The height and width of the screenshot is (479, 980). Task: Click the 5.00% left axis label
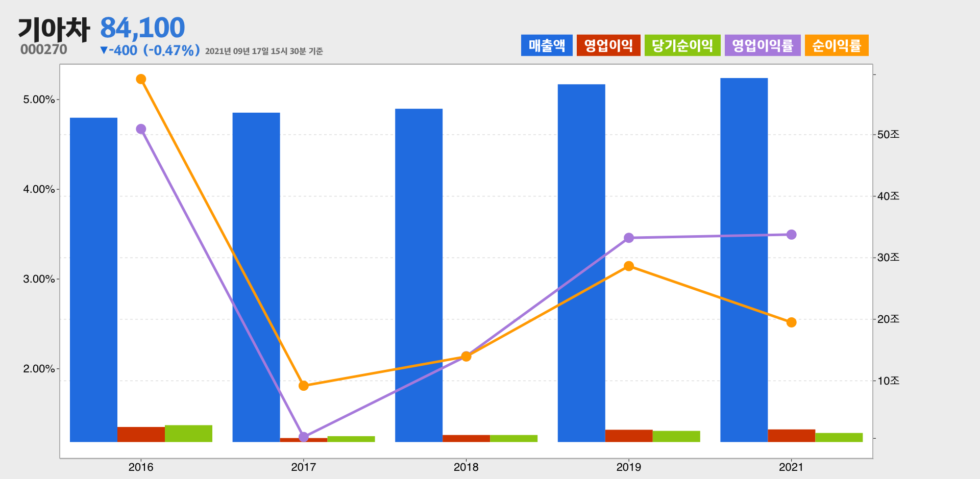(x=39, y=99)
